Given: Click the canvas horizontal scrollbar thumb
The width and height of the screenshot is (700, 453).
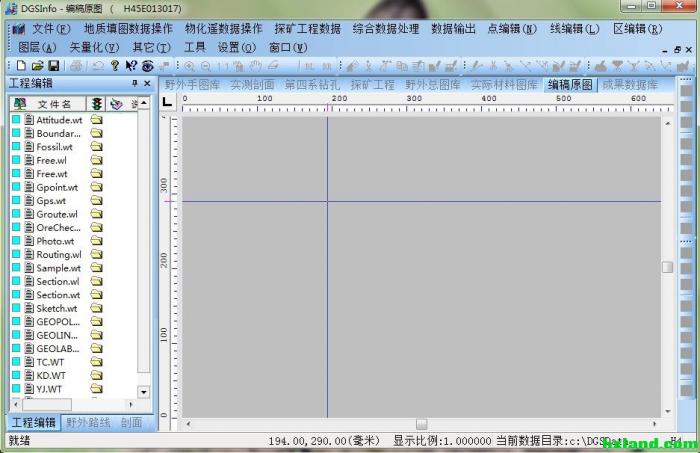Looking at the screenshot, I should [421, 424].
